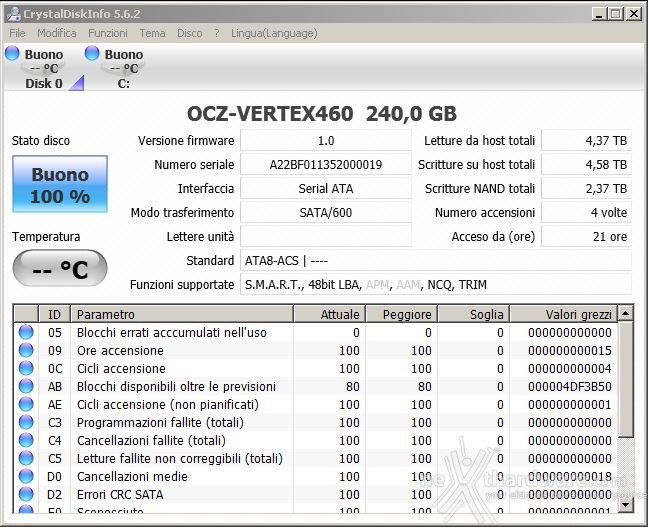648x527 pixels.
Task: Click the Temperatura label
Action: [x=46, y=236]
